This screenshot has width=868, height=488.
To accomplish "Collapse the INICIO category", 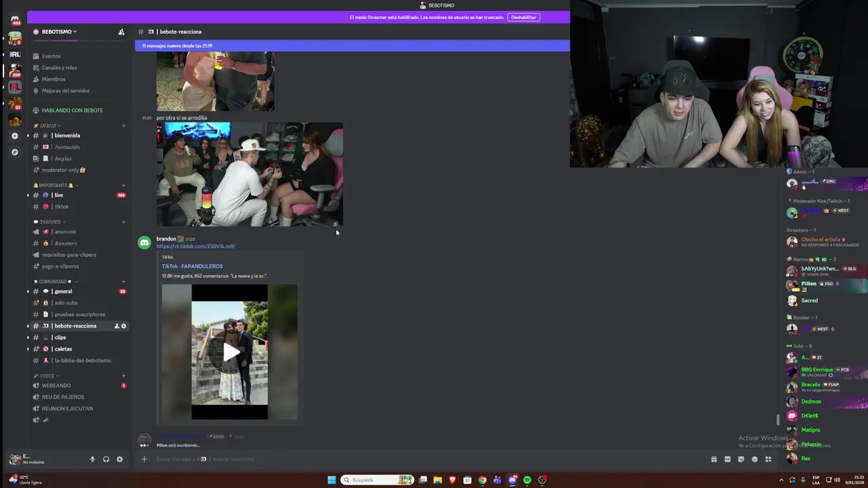I will [x=48, y=125].
